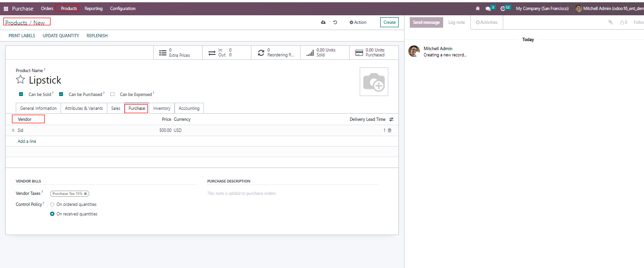Switch to Attributes & Variants tab
The image size is (644, 268).
[x=84, y=108]
